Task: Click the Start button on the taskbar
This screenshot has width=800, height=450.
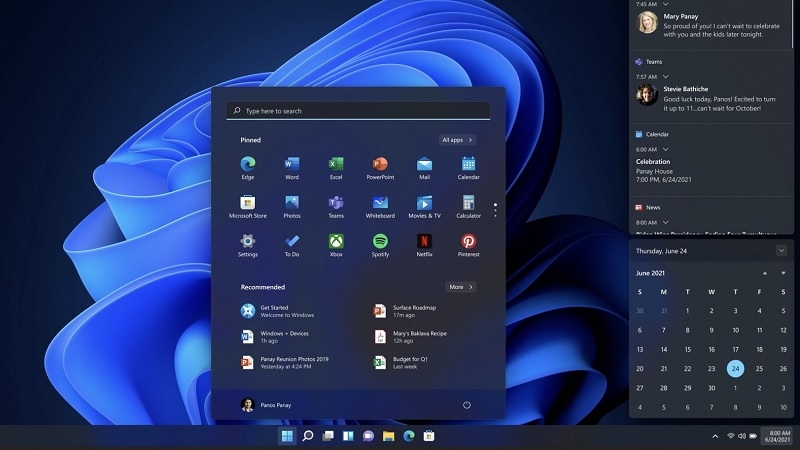Action: pos(287,436)
